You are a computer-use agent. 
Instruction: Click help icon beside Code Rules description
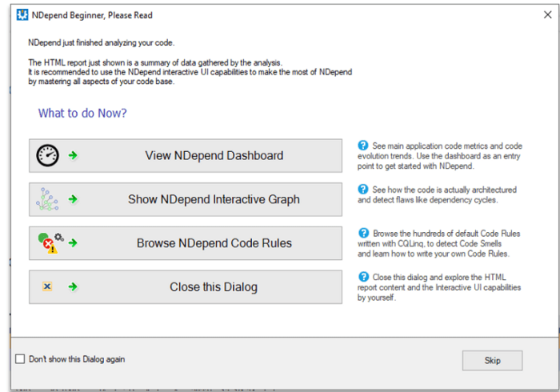(363, 233)
